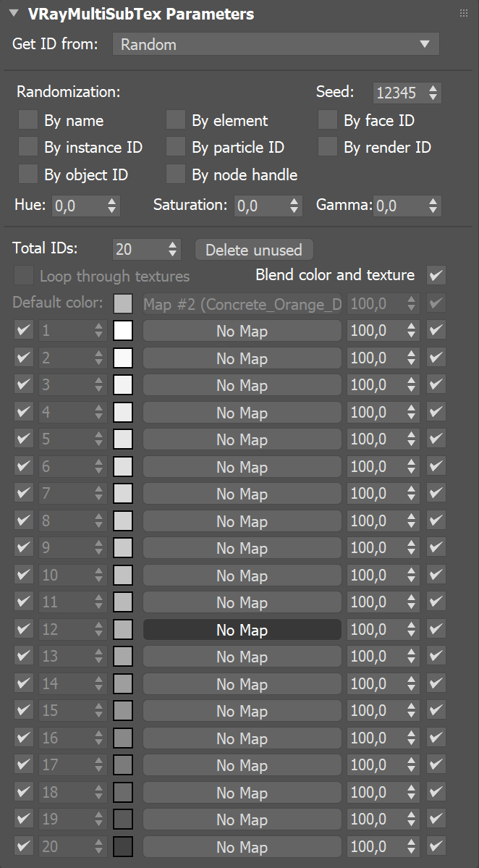Screen dimensions: 479x868
Task: Disable Blend color and texture checkbox
Action: tap(436, 275)
